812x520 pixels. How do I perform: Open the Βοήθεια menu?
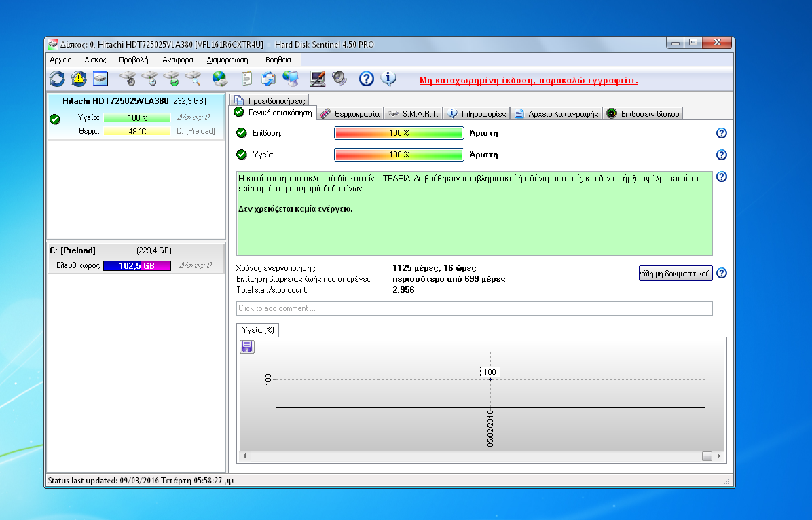point(278,60)
